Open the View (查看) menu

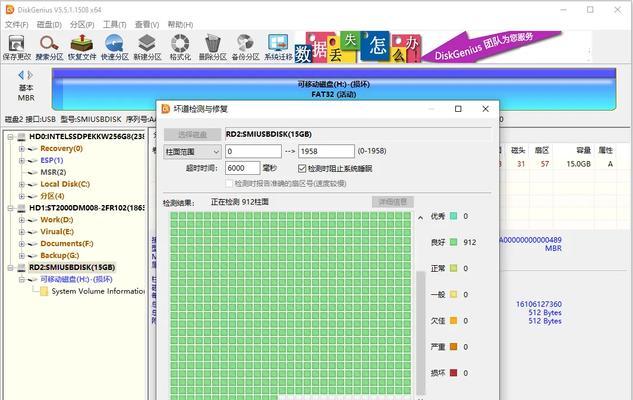[x=147, y=25]
